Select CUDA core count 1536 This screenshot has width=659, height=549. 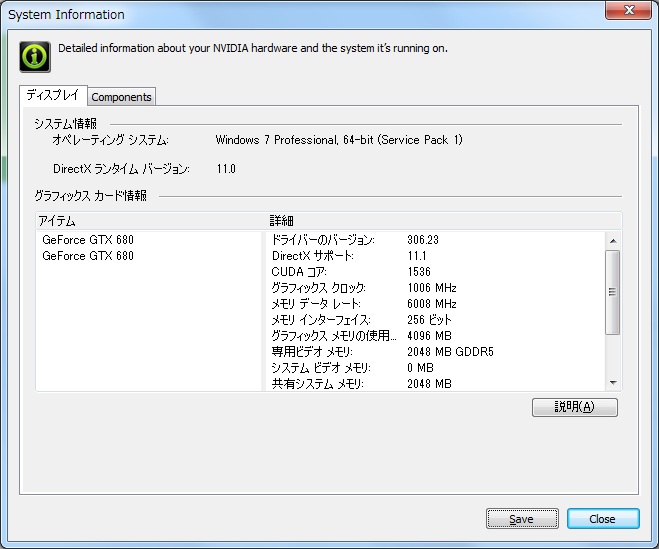pos(419,272)
